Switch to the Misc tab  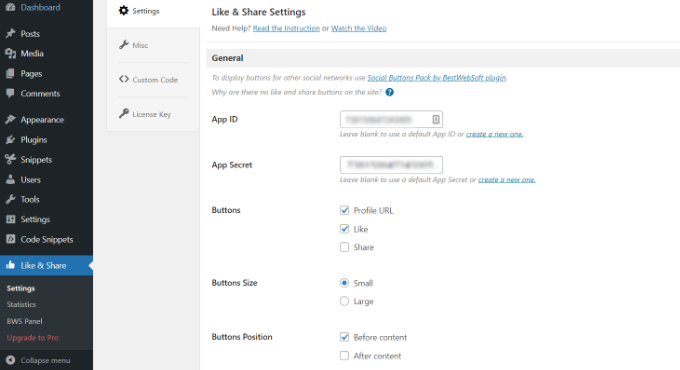coord(153,45)
